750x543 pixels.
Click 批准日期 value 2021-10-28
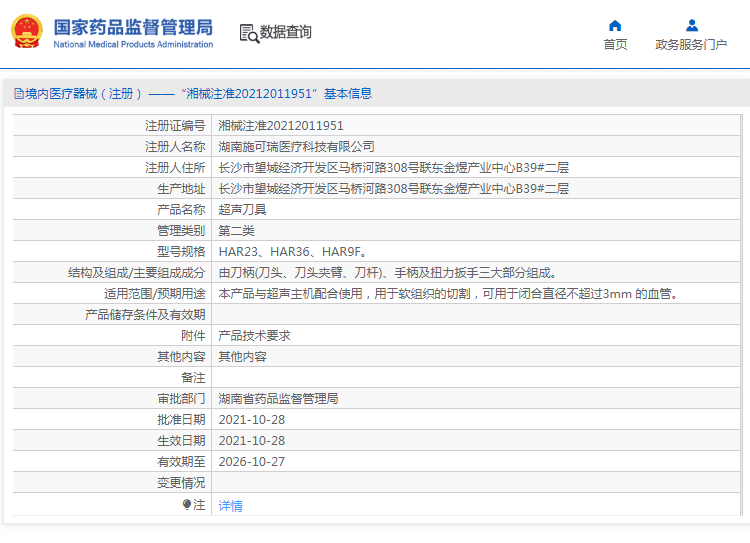(252, 420)
